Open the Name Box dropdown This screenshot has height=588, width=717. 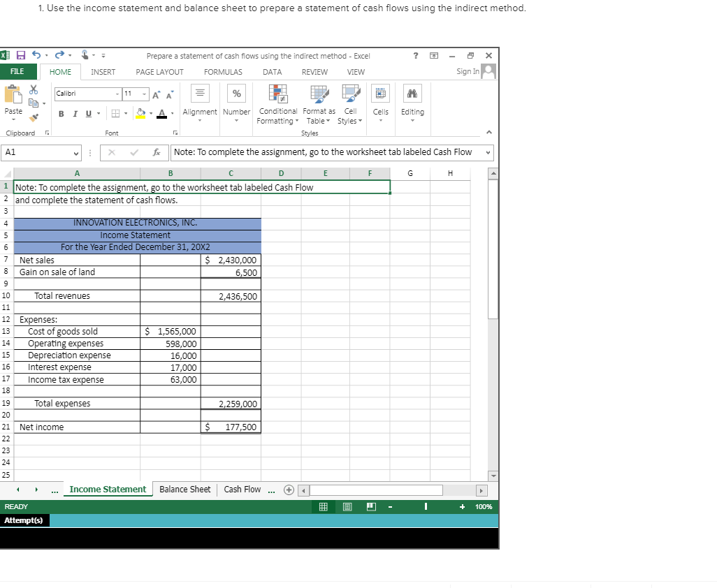[x=77, y=152]
